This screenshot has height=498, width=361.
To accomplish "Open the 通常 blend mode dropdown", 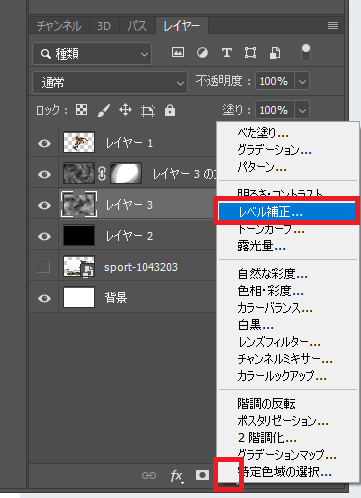I will coord(110,83).
